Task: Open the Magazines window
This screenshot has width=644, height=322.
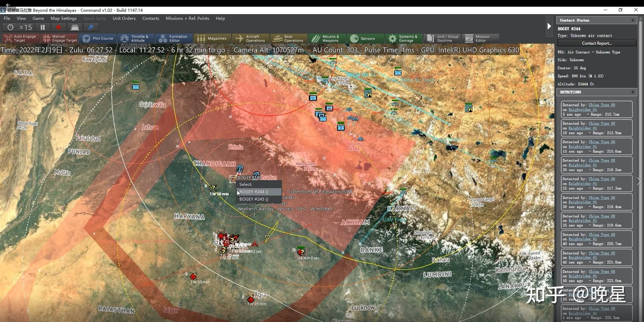Action: 212,39
